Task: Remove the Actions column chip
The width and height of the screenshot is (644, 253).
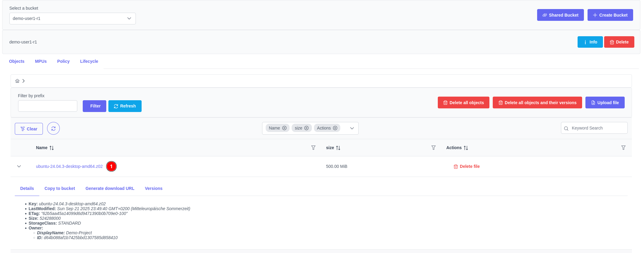Action: (335, 128)
